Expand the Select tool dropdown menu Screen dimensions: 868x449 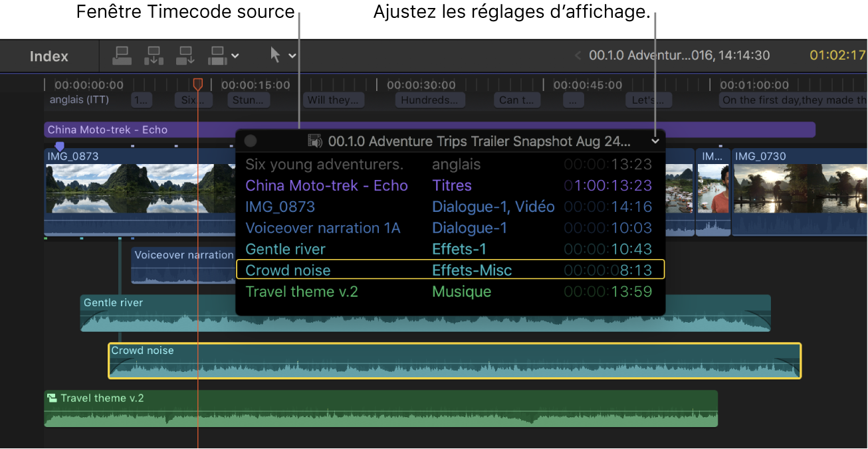tap(292, 56)
